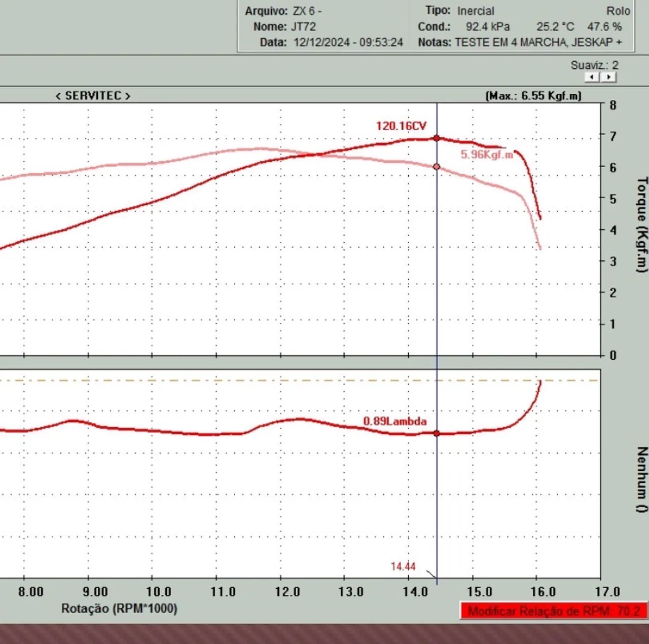Screen dimensions: 649x644
Task: Click the < SERVITEC > chart title
Action: point(93,96)
